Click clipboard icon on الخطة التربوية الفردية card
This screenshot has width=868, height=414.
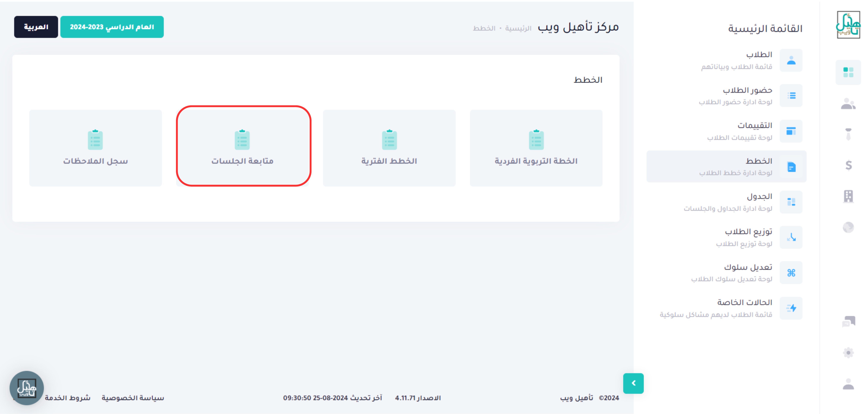536,139
